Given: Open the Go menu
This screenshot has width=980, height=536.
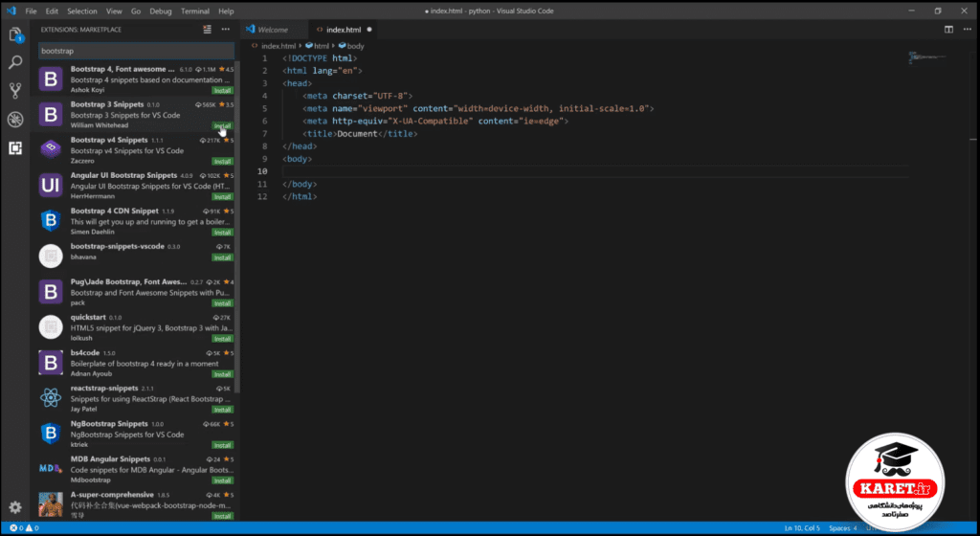Looking at the screenshot, I should (x=136, y=11).
